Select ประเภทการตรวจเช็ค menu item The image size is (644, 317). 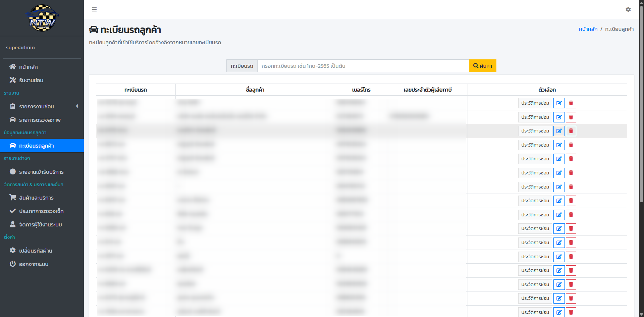(42, 211)
